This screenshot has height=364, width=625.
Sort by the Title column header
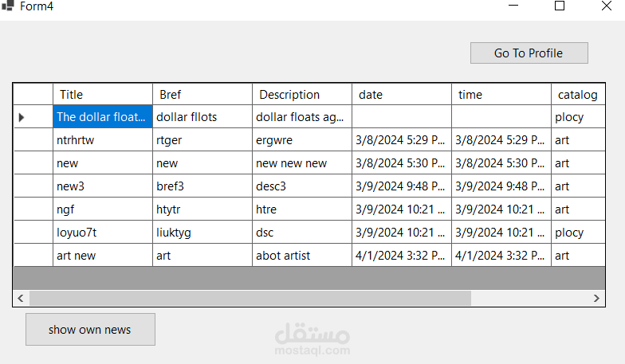(x=102, y=95)
